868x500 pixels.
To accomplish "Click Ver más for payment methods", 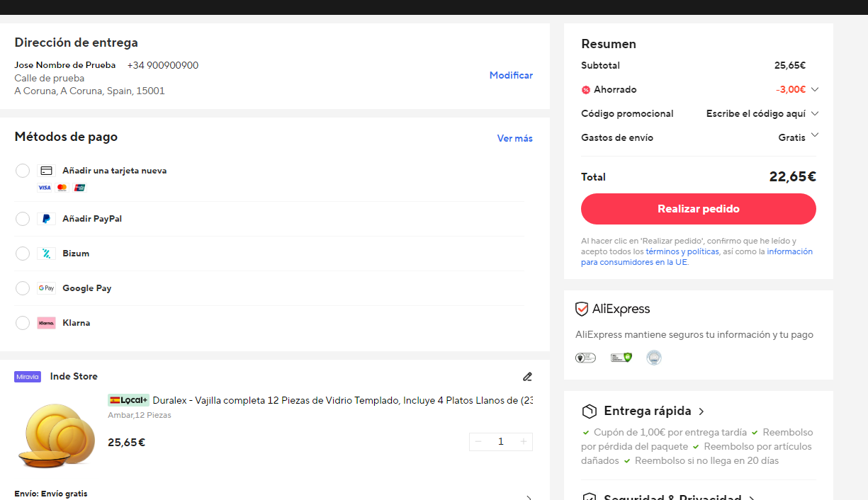I will click(515, 138).
